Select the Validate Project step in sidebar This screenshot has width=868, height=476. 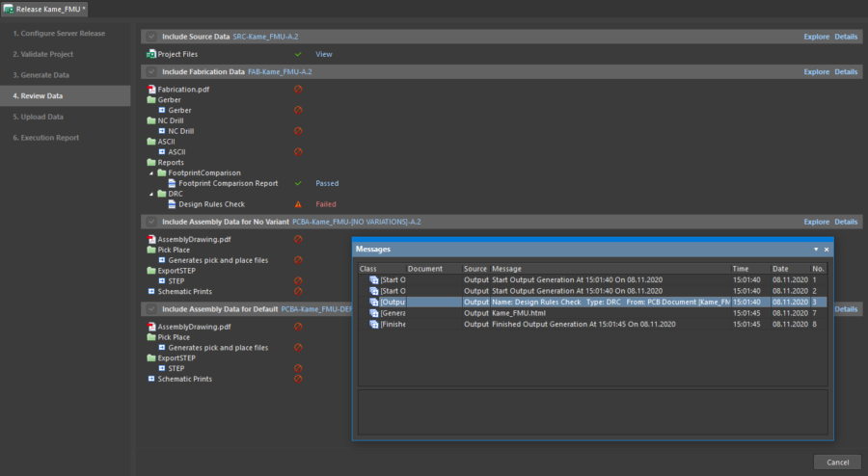pyautogui.click(x=42, y=54)
